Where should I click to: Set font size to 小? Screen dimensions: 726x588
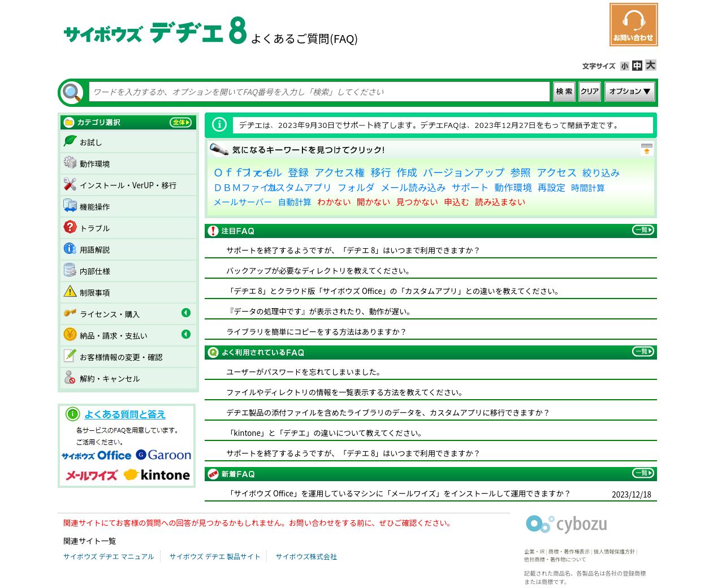(x=625, y=66)
